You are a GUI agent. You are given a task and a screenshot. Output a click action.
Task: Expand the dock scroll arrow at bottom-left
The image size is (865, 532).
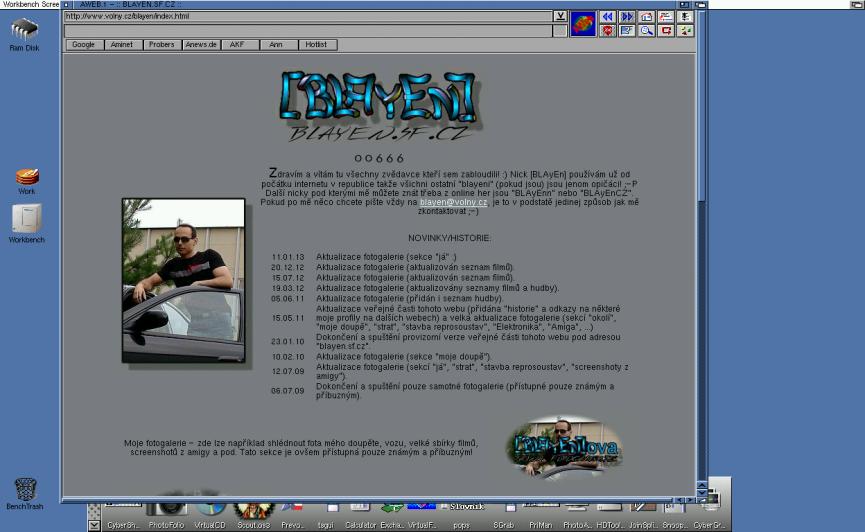click(x=94, y=525)
